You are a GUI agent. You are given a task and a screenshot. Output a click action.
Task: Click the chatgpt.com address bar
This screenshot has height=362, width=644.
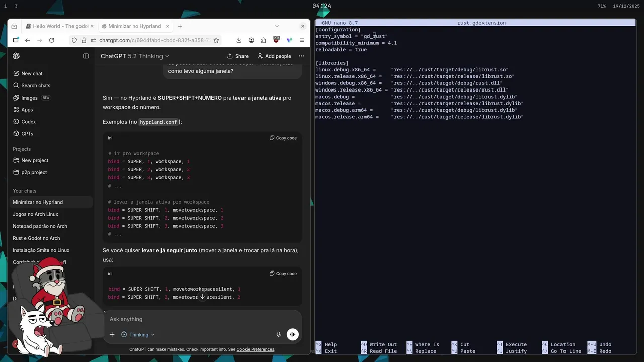point(153,40)
